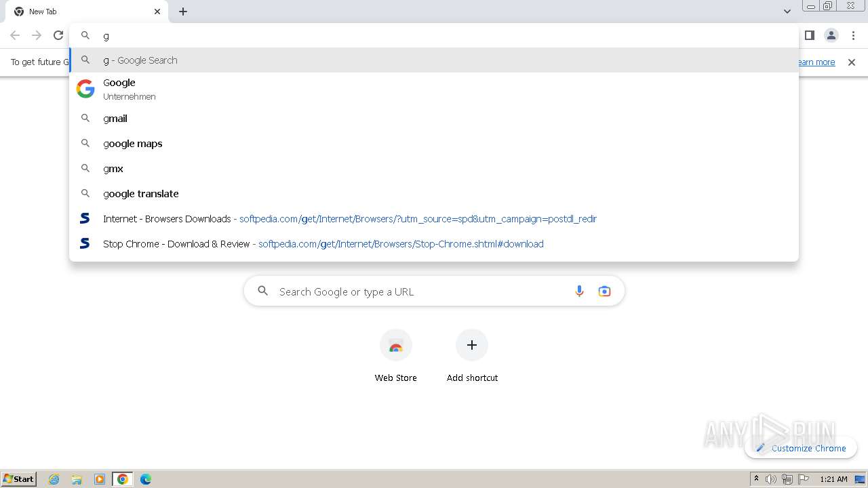Screen dimensions: 868x488
Task: Click the address bar containing 'g'
Action: click(x=434, y=35)
